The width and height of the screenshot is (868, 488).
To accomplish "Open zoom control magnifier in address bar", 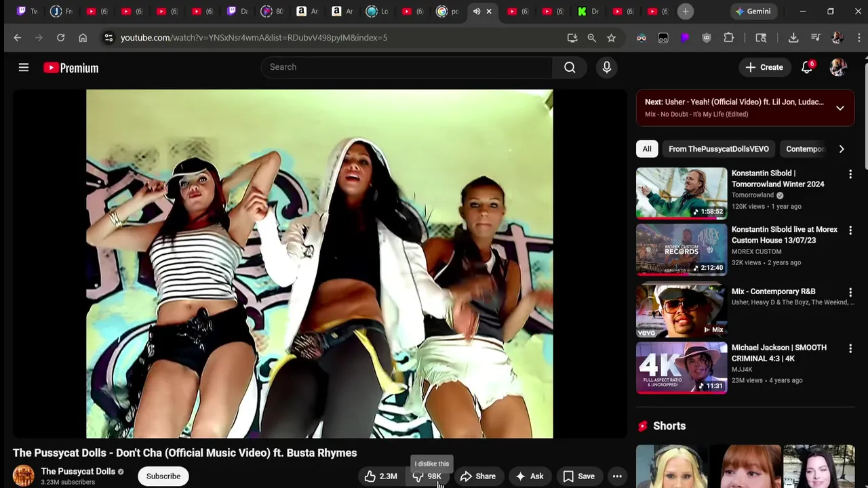I will click(592, 38).
